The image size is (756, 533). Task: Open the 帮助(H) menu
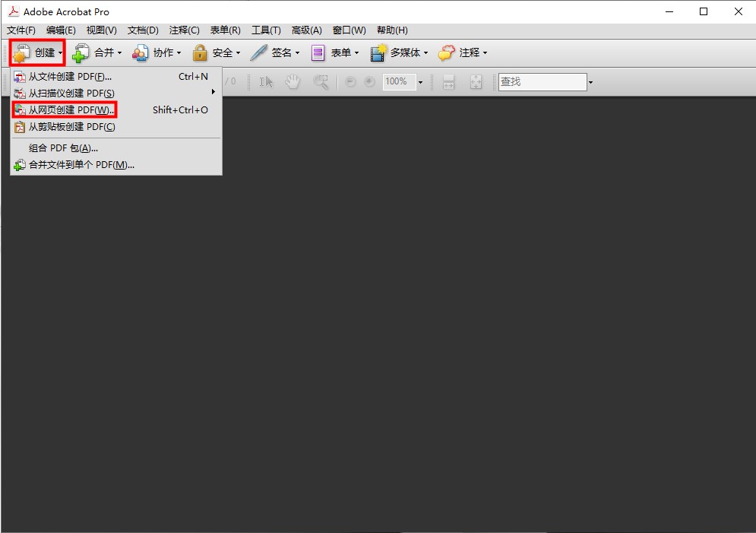click(x=392, y=30)
